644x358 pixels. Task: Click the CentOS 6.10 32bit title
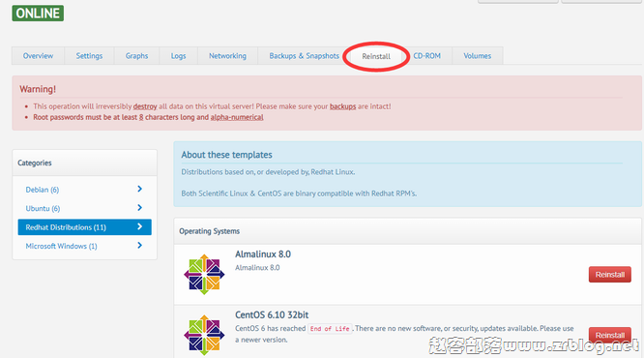click(x=272, y=314)
